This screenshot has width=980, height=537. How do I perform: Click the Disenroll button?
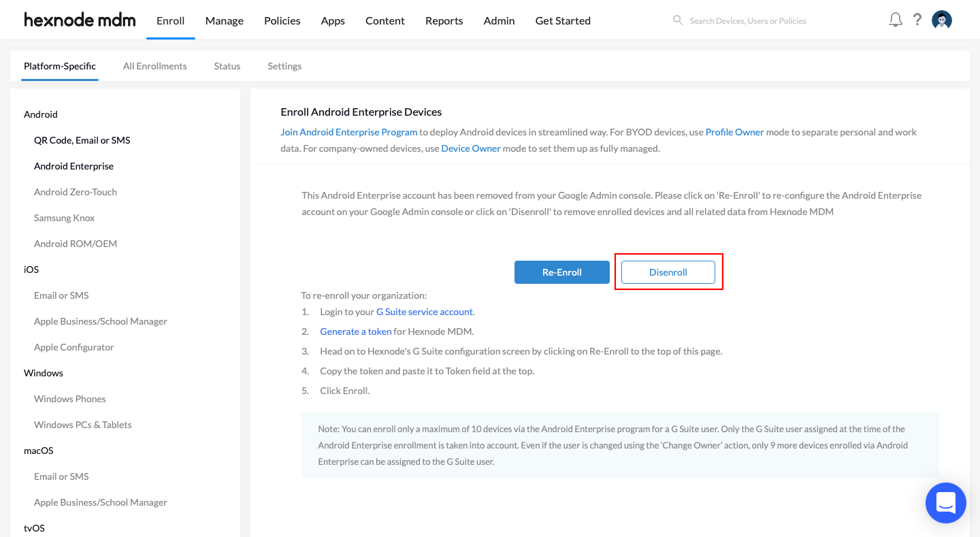pyautogui.click(x=668, y=272)
